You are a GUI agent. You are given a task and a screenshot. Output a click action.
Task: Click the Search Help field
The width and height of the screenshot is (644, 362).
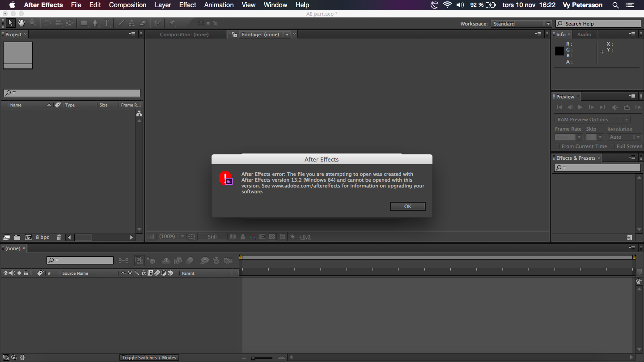point(598,24)
